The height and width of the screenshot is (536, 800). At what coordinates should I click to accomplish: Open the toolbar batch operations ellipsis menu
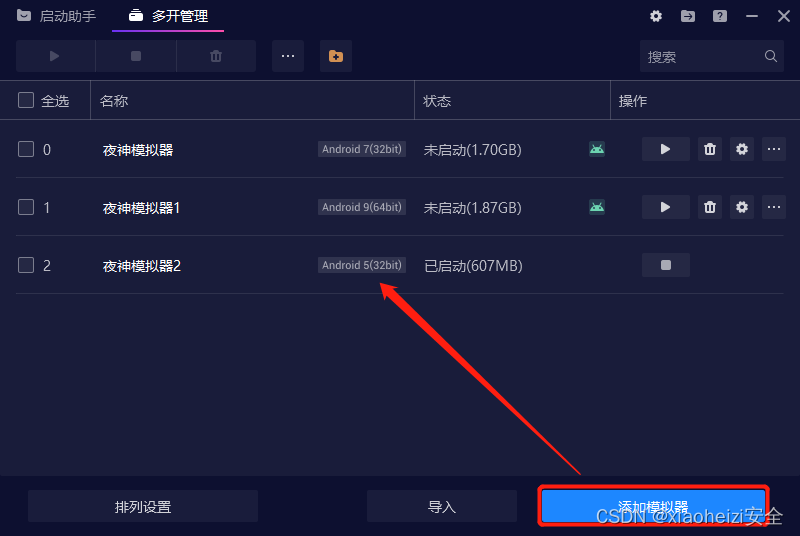288,56
